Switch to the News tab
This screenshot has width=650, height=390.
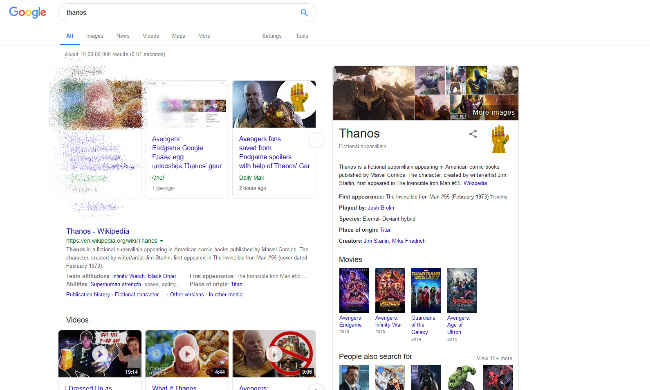tap(123, 36)
